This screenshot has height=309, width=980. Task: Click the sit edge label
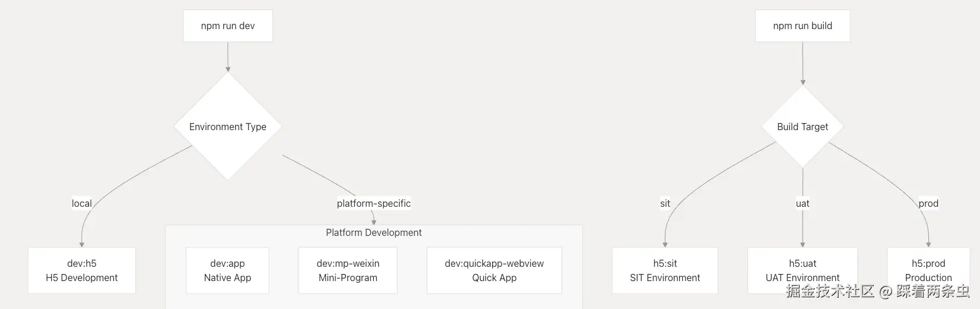pos(665,203)
